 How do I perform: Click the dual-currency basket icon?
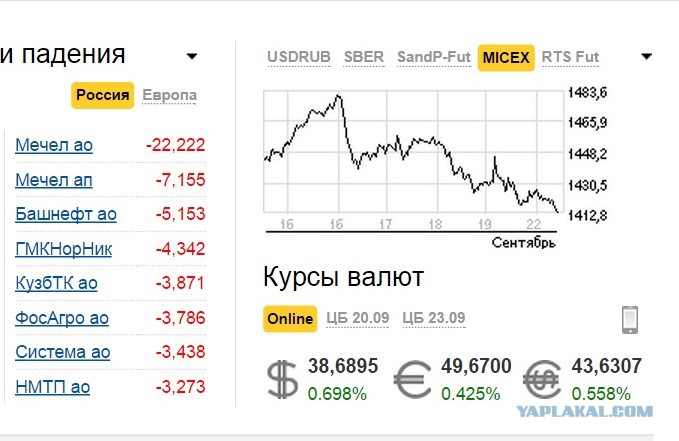542,379
